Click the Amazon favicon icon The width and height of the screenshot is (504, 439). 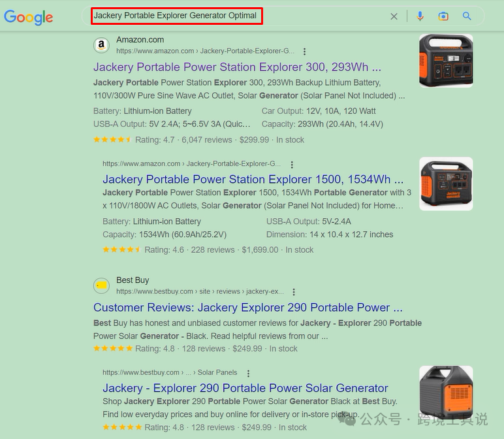101,45
